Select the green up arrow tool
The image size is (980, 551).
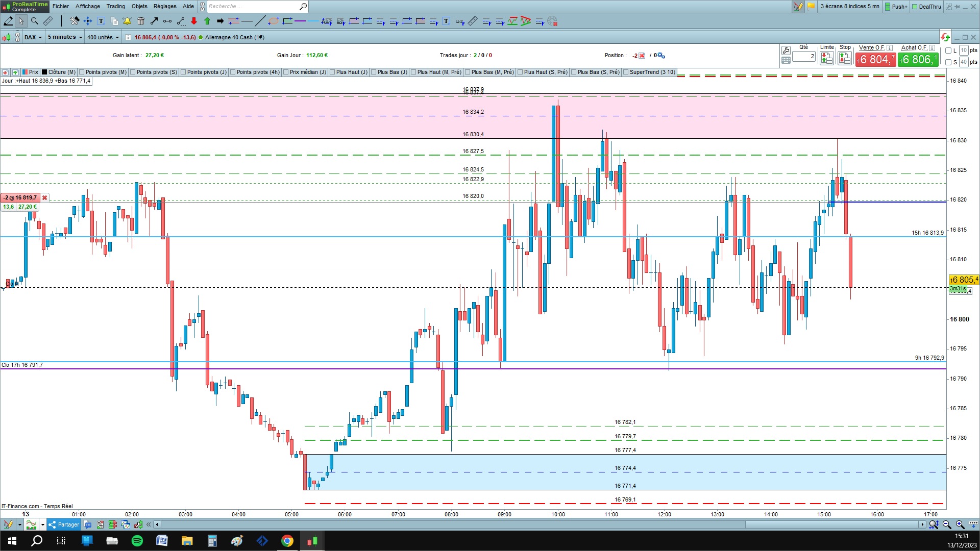coord(207,21)
